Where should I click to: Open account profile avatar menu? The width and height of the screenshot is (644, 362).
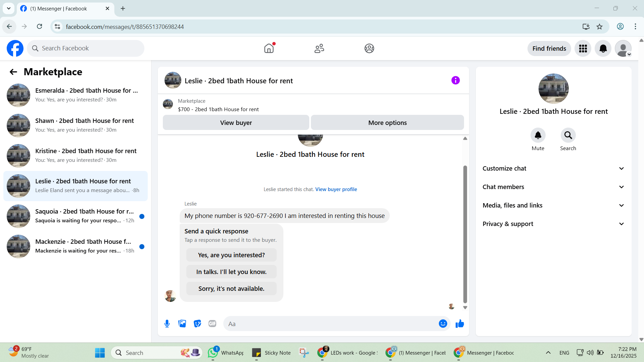click(623, 49)
